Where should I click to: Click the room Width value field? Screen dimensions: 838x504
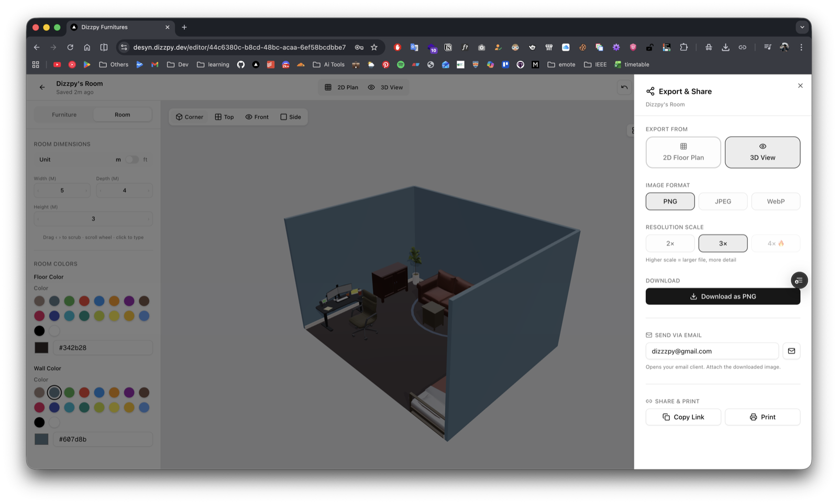point(62,191)
